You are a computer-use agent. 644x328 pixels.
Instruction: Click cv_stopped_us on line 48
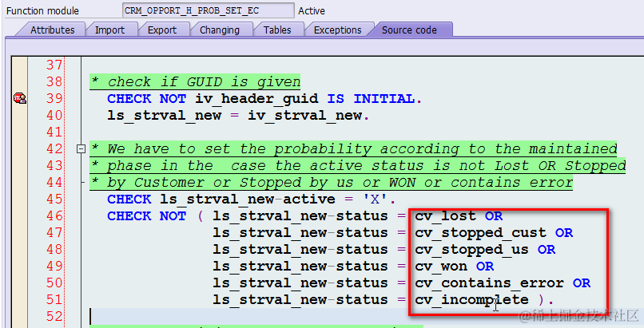click(471, 250)
